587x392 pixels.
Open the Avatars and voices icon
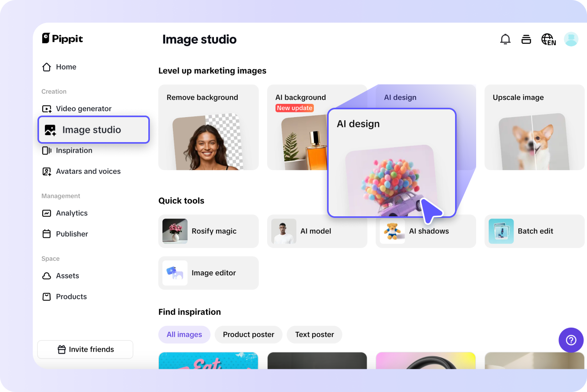pos(46,171)
